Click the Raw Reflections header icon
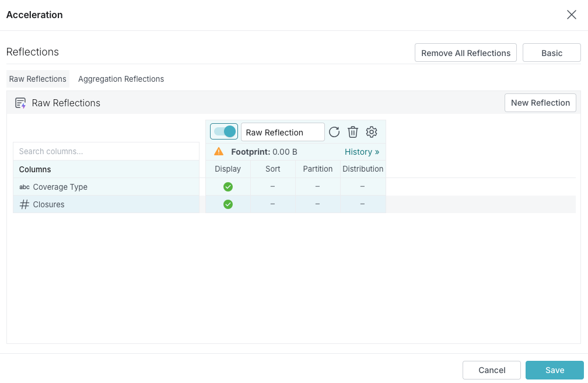The height and width of the screenshot is (383, 588). [20, 103]
